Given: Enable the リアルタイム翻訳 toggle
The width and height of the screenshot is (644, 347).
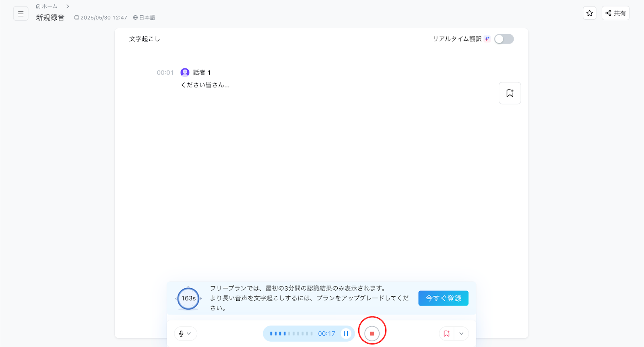Looking at the screenshot, I should (x=504, y=39).
